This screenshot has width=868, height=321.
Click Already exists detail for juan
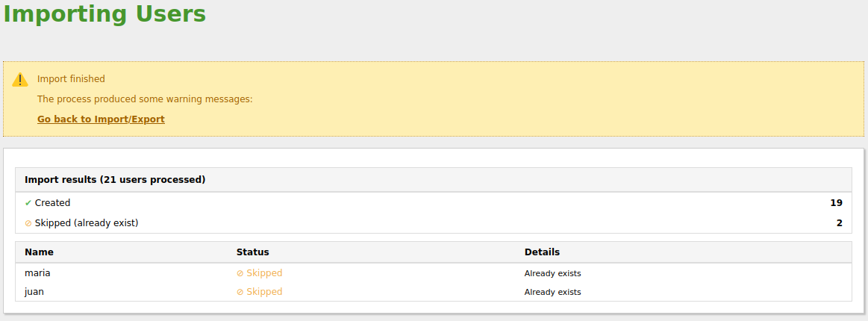552,292
